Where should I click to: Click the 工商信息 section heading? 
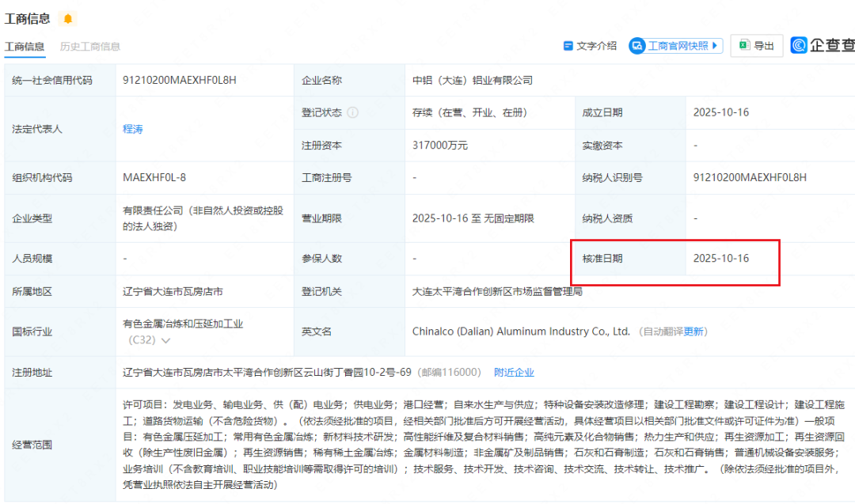(27, 18)
